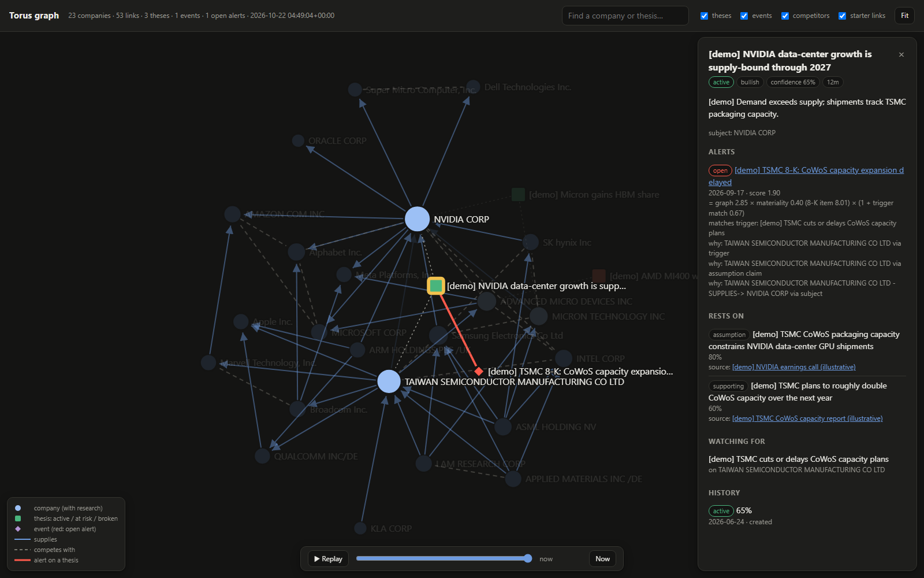This screenshot has height=578, width=924.
Task: Select the AMAZON COM INC node
Action: tap(232, 214)
